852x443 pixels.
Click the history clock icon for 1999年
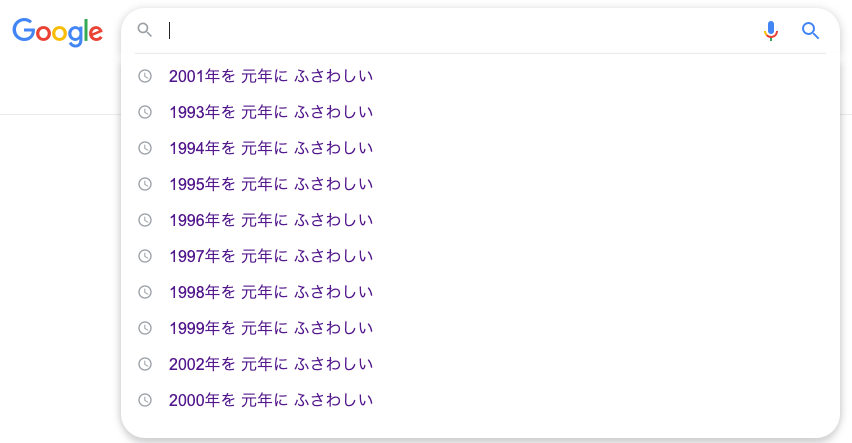pyautogui.click(x=145, y=328)
